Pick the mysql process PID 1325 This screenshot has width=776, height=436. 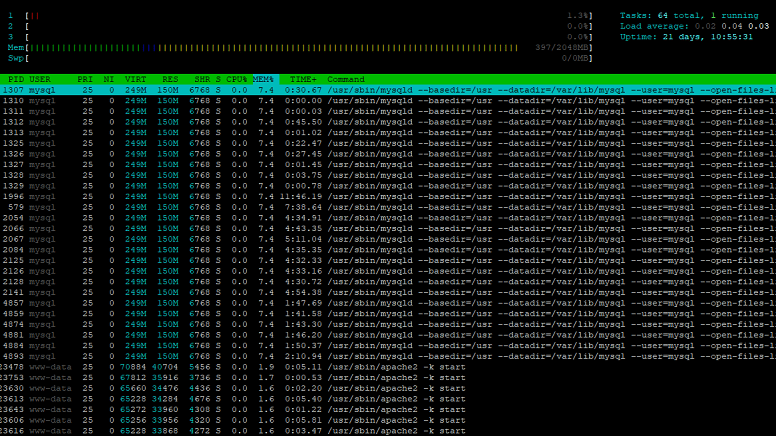coord(388,143)
